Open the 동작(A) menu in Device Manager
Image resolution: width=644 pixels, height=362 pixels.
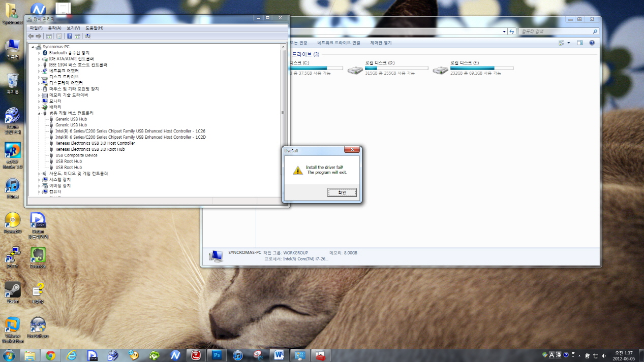[x=54, y=28]
